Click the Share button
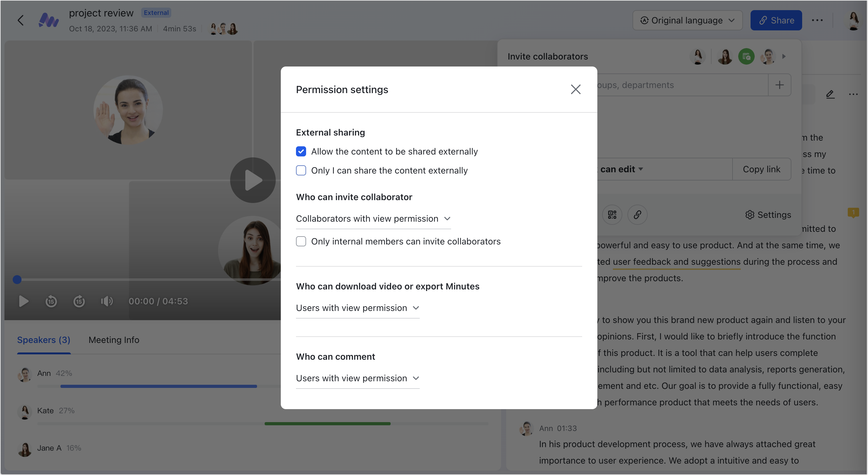This screenshot has height=475, width=868. tap(776, 20)
